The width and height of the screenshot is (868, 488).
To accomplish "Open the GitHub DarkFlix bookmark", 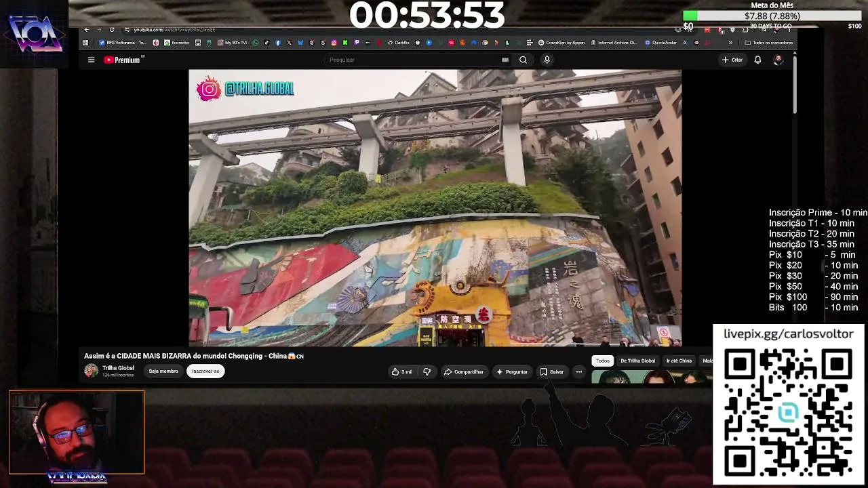I will (399, 43).
